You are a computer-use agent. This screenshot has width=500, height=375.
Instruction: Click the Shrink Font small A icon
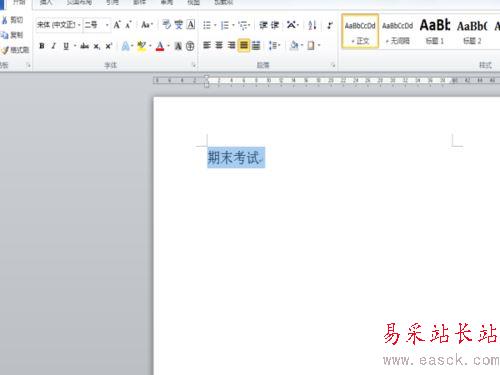[x=128, y=25]
